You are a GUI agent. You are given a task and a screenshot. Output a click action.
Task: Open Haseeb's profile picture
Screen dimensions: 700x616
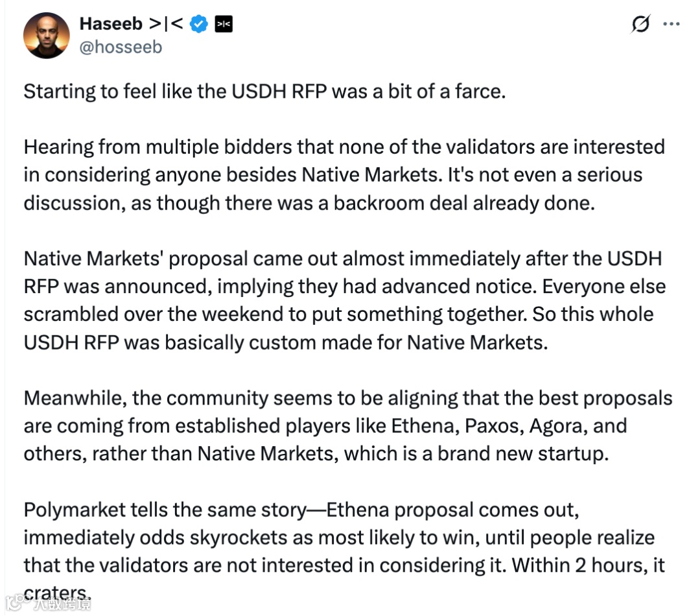pyautogui.click(x=46, y=35)
